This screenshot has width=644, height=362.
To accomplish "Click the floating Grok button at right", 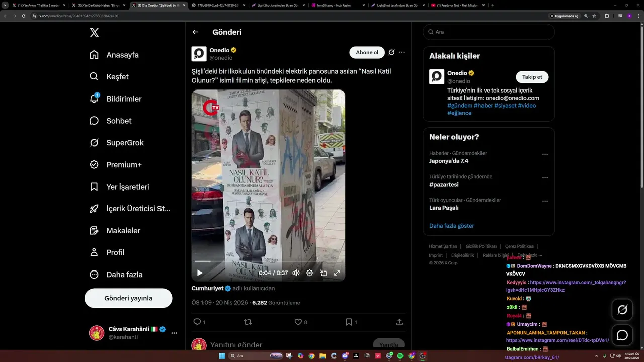I will tap(622, 310).
